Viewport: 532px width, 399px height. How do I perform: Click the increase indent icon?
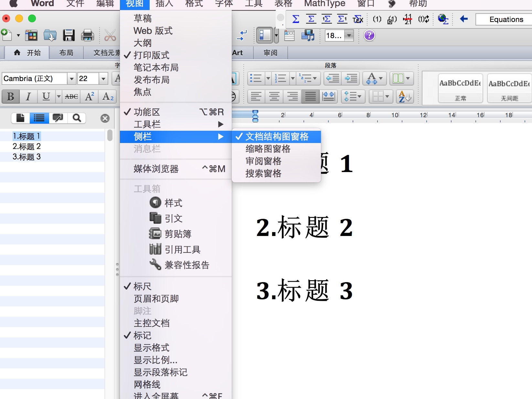click(351, 78)
